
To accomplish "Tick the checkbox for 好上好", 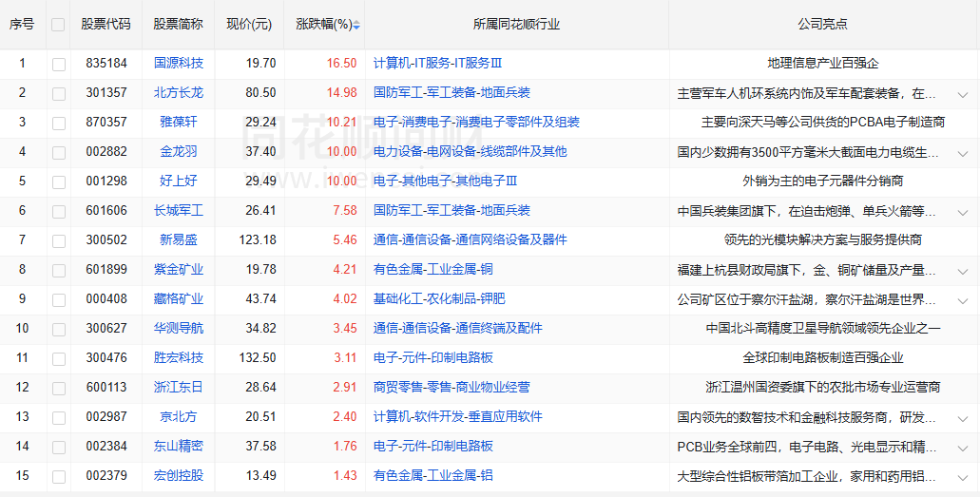I will tap(59, 182).
